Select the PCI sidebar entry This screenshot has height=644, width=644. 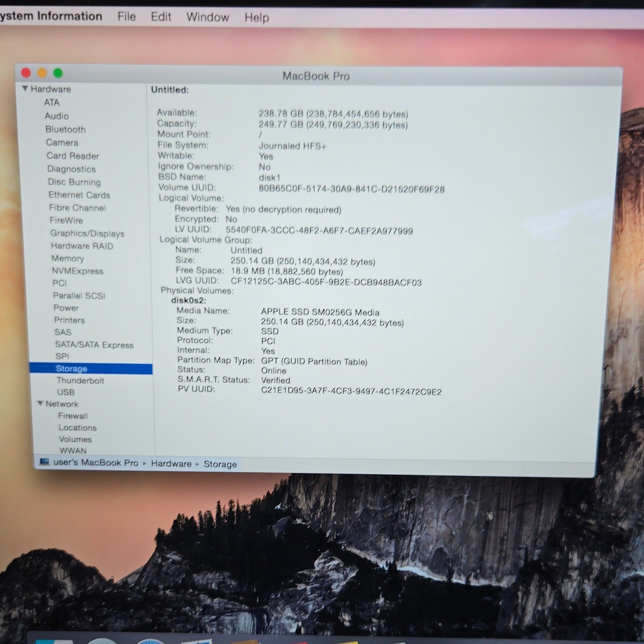60,283
